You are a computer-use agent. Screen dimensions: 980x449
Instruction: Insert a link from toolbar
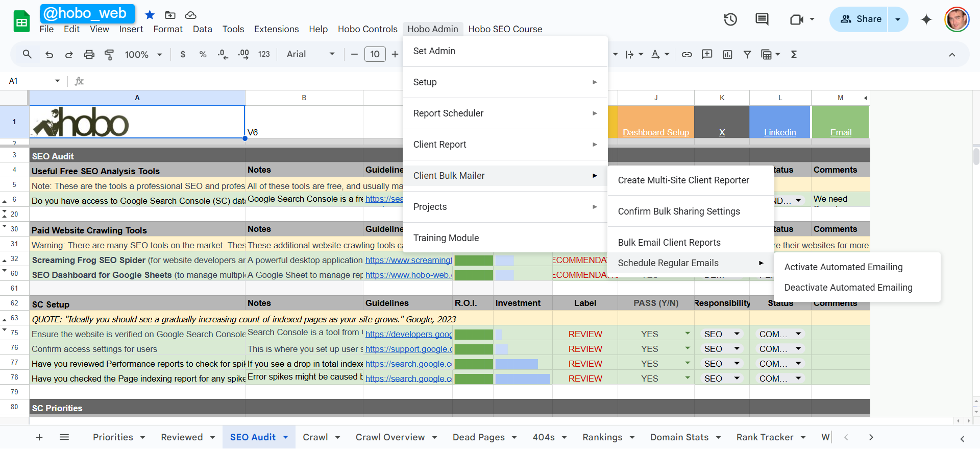point(687,54)
